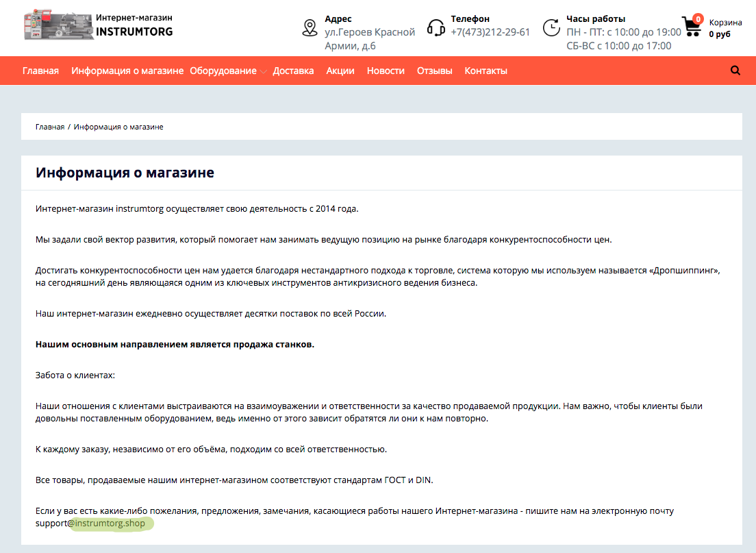Click the support@instrumtorg.shop email address
This screenshot has height=553, width=756.
tap(90, 523)
